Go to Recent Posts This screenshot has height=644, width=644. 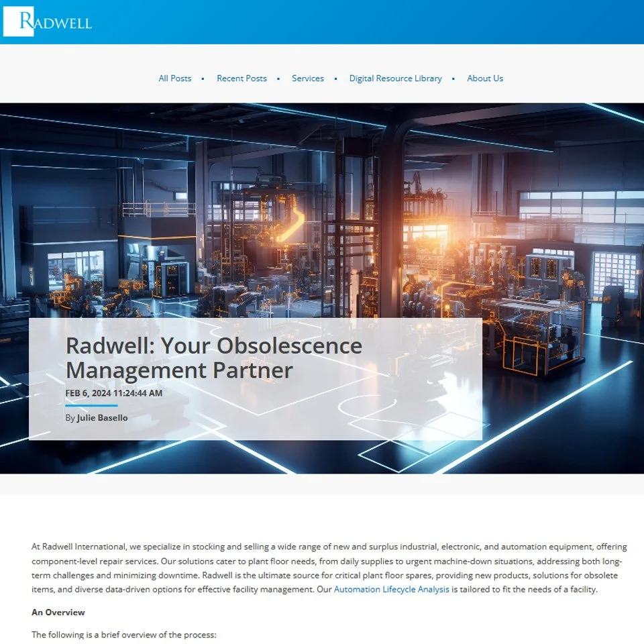click(241, 78)
